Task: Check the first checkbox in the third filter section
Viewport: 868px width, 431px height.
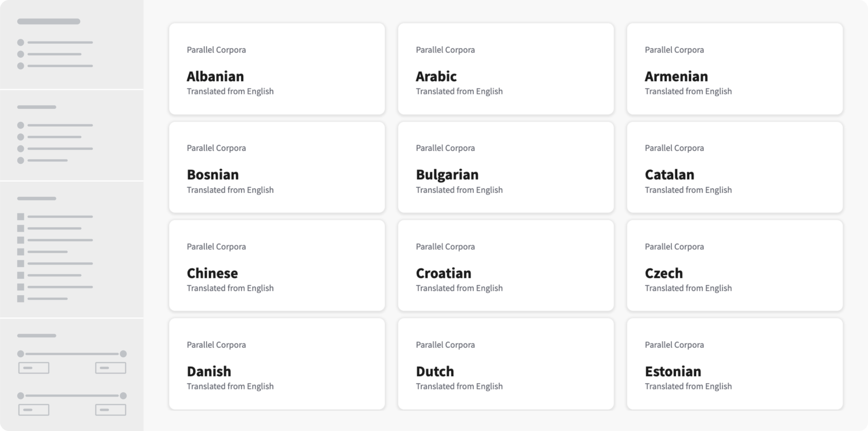Action: point(20,217)
